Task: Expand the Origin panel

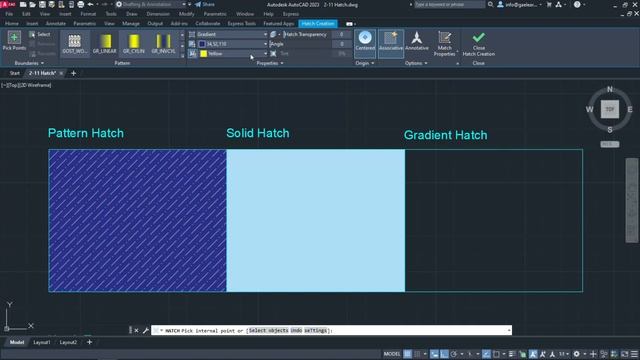Action: click(x=364, y=63)
